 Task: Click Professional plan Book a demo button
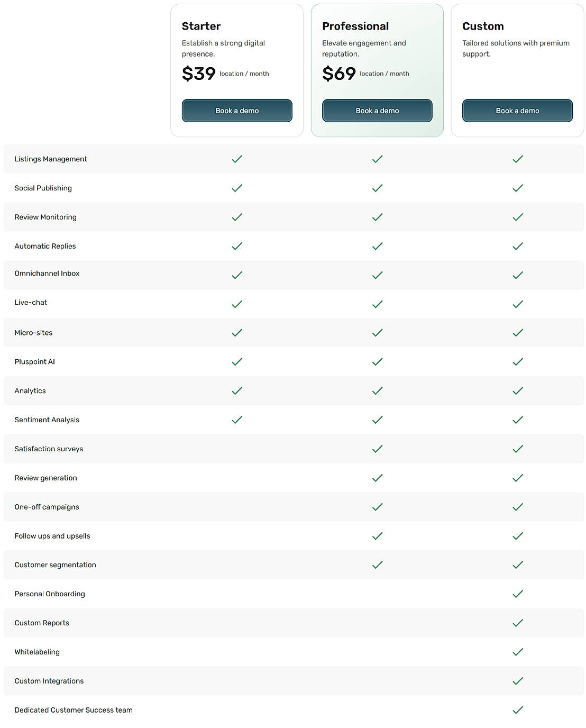pyautogui.click(x=377, y=111)
